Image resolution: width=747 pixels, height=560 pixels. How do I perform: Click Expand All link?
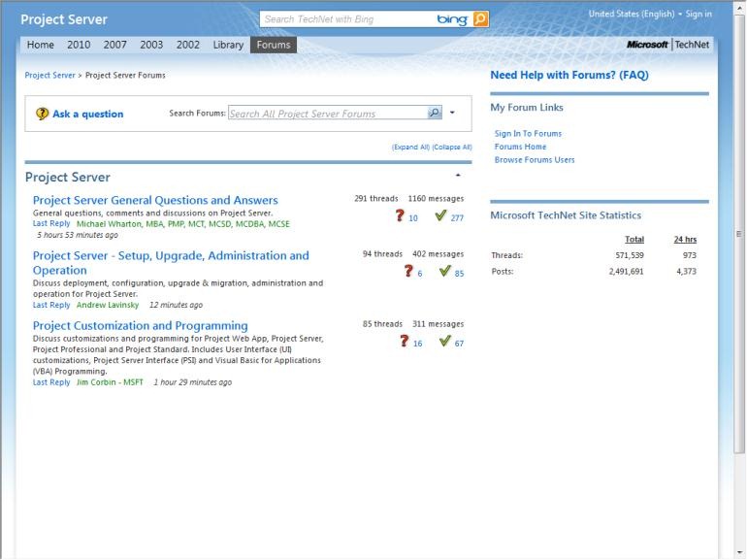pyautogui.click(x=410, y=148)
